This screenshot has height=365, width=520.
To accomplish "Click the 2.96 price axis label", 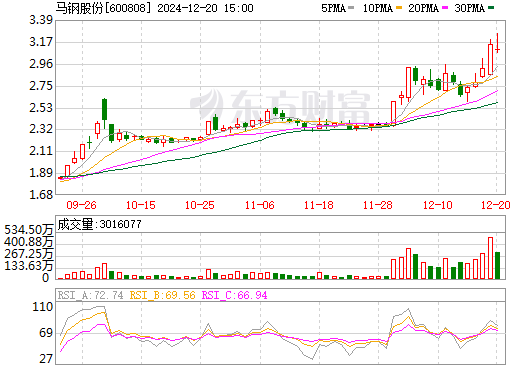I will pos(41,64).
